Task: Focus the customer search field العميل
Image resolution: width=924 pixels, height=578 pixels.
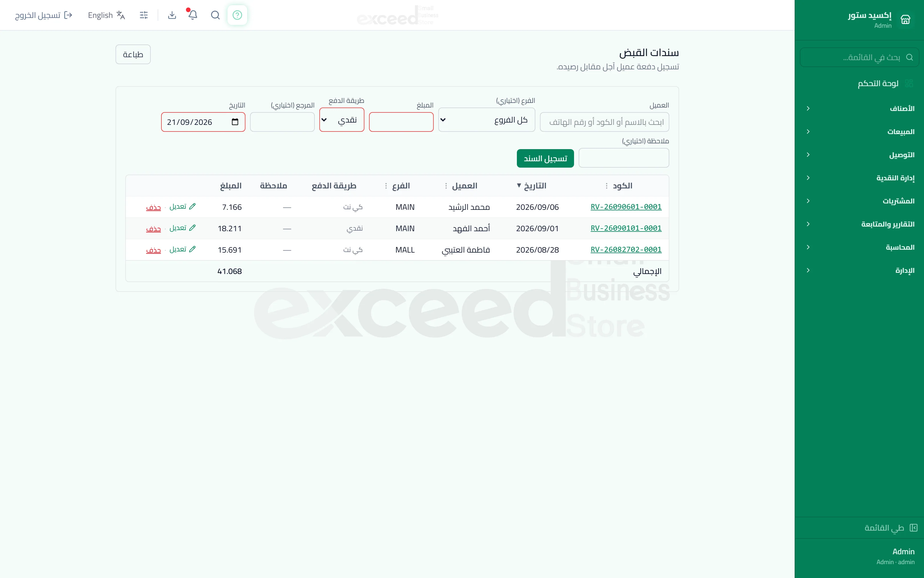Action: point(604,122)
